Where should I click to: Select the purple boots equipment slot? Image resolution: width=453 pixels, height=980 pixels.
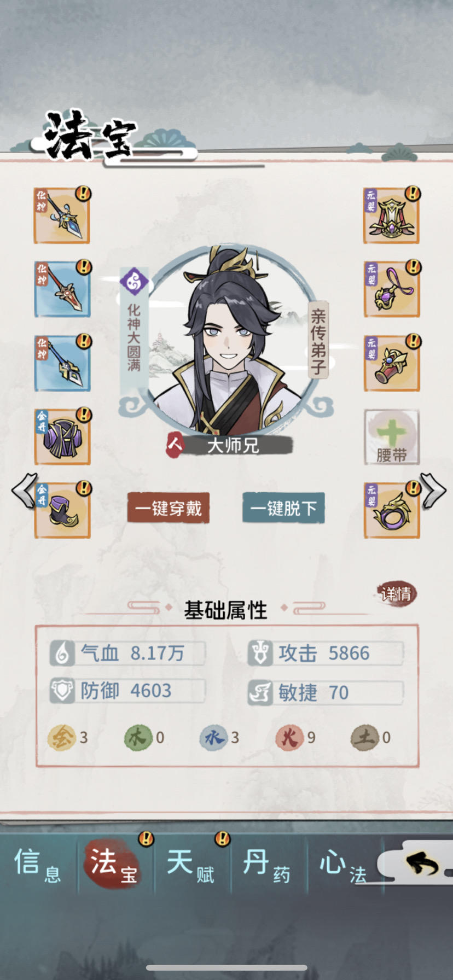(x=62, y=510)
